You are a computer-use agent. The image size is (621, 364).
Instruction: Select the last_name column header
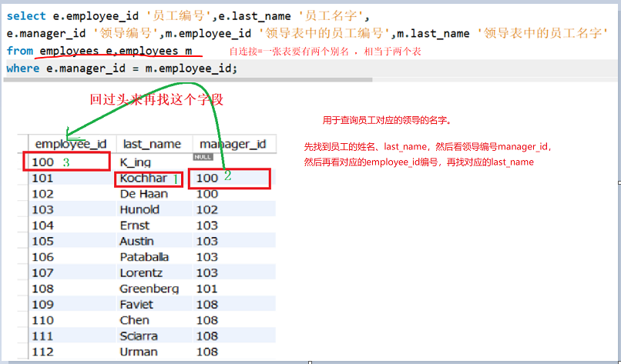(154, 144)
